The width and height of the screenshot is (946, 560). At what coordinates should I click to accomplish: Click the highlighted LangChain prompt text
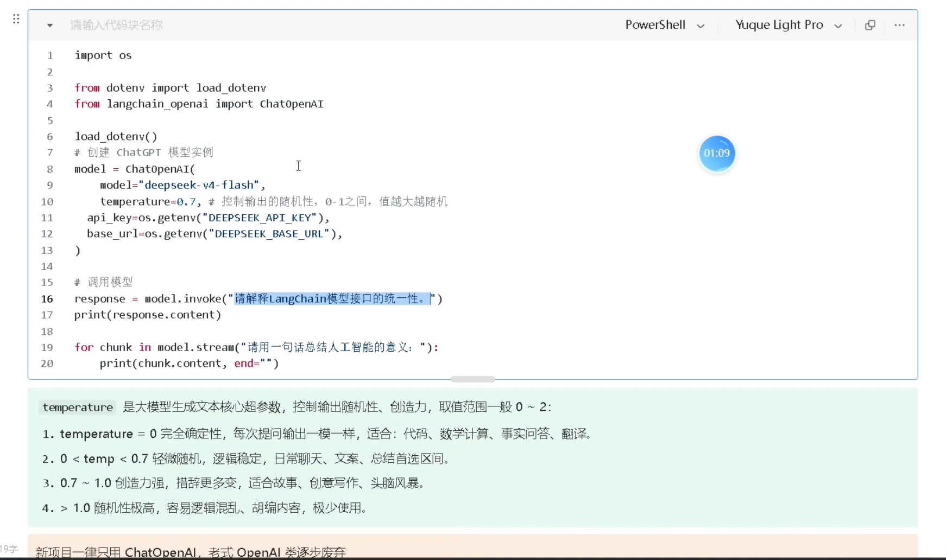[x=332, y=298]
